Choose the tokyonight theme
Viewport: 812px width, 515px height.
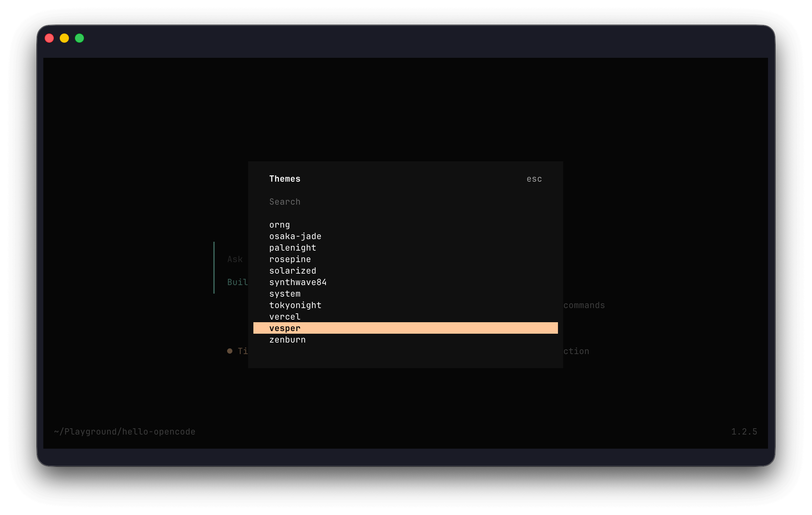click(295, 305)
